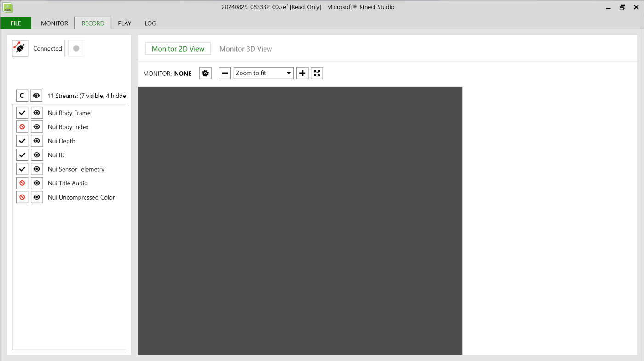Switch to Monitor 3D View
Viewport: 644px width, 361px height.
[x=246, y=49]
